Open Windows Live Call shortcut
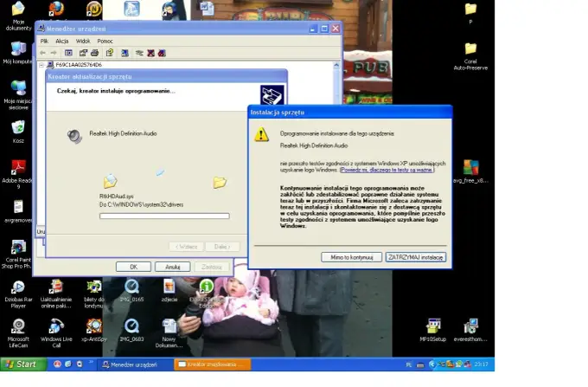Screen dimensions: 588x387 click(56, 333)
